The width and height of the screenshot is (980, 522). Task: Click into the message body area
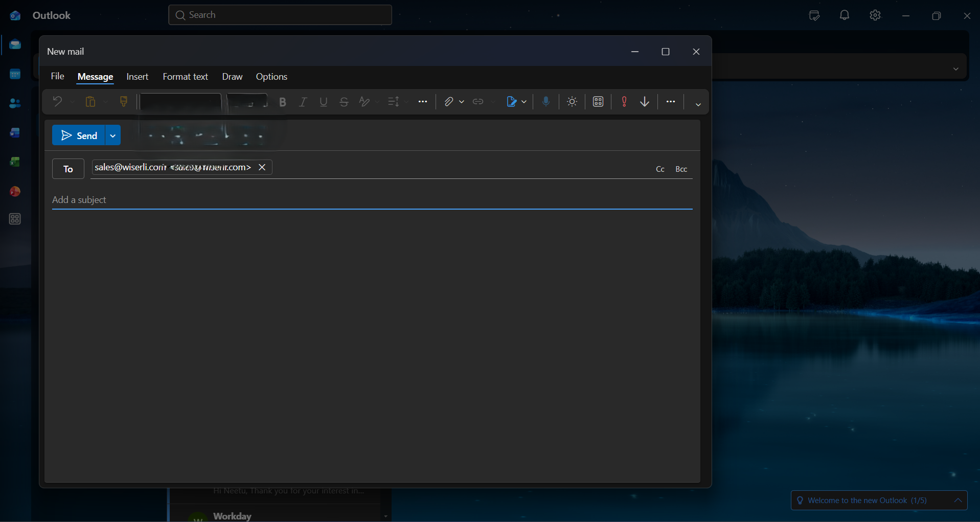tap(372, 345)
